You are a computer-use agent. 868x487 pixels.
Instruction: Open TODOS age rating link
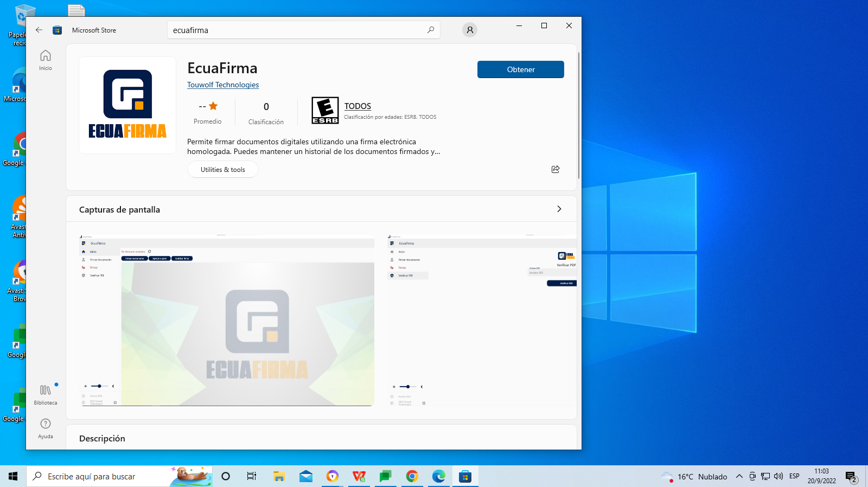click(358, 106)
